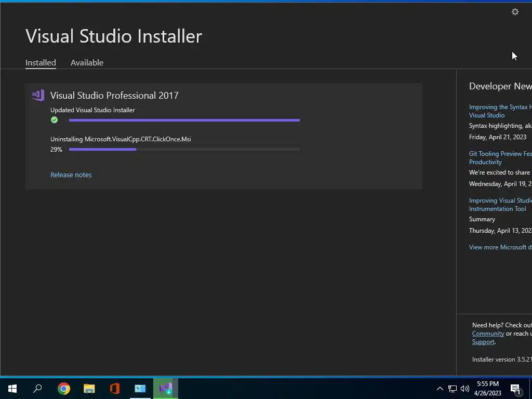Click Uninstalling Microsoft.VisualCpp.CRT.ClickOnce.Msi status text
Viewport: 532px width, 399px height.
(121, 139)
